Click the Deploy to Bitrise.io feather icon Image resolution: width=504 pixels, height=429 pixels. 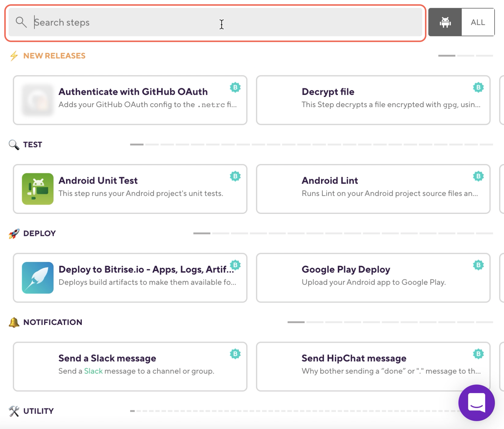38,278
